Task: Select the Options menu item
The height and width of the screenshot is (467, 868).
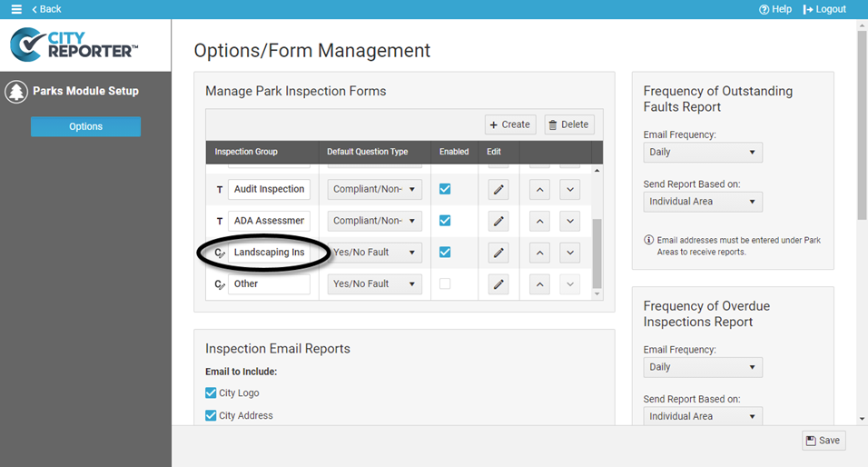Action: click(86, 126)
